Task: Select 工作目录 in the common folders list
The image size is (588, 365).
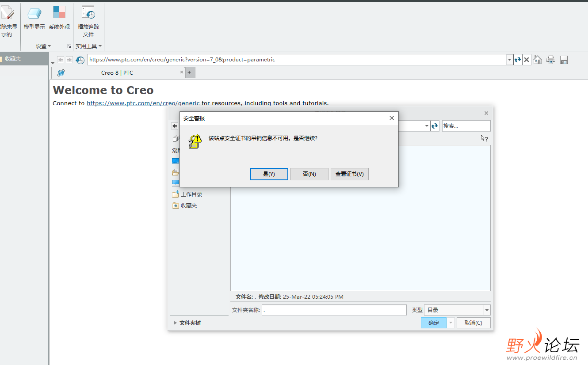Action: (x=187, y=194)
